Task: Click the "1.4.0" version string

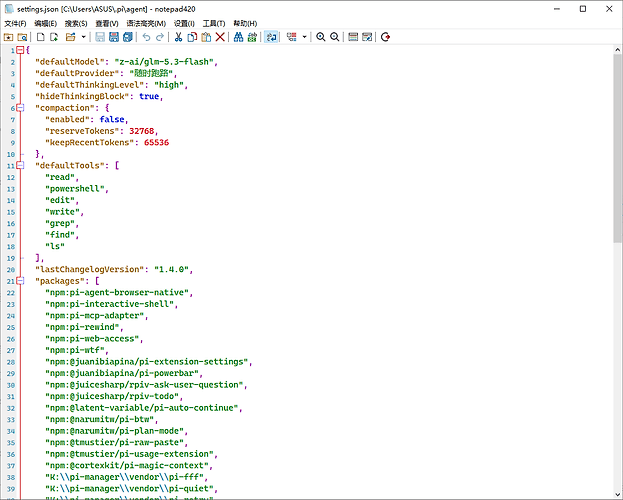Action: 171,269
